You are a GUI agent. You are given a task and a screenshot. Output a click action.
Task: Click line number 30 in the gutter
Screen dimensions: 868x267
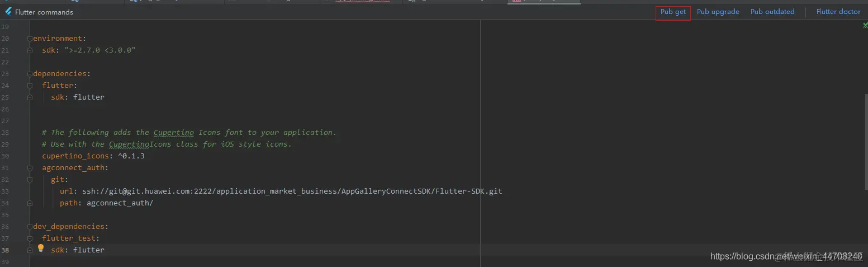(x=5, y=156)
